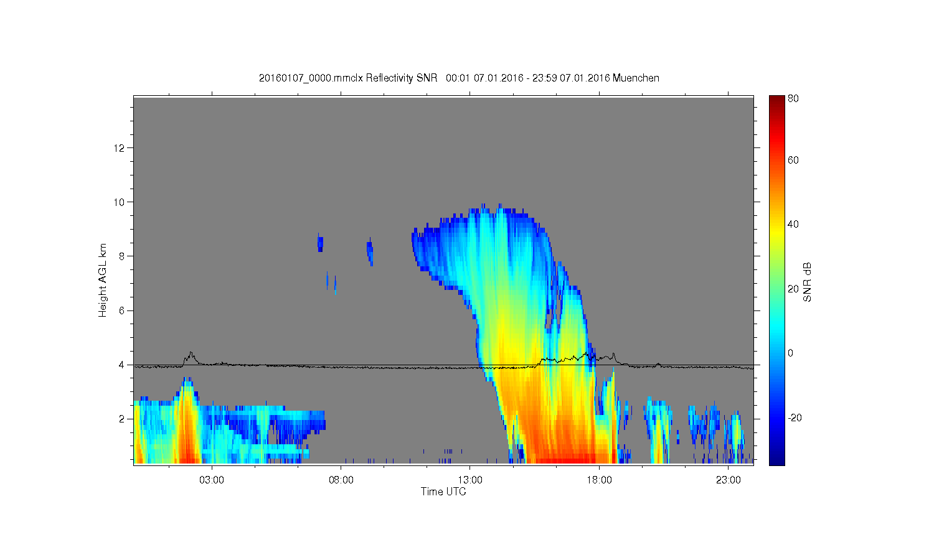This screenshot has width=934, height=560.
Task: Click the 08:00 time tick label
Action: [341, 480]
